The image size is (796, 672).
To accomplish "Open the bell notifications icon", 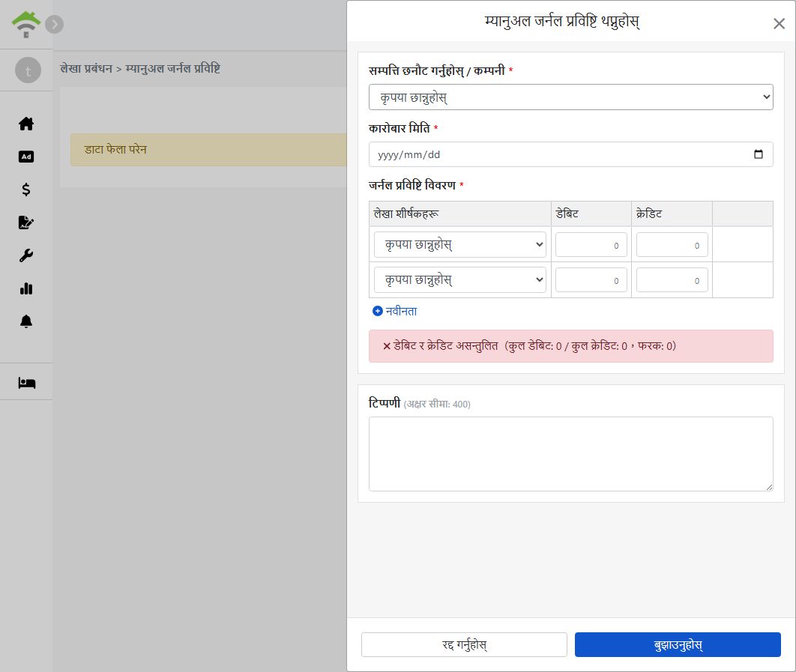I will coord(26,321).
